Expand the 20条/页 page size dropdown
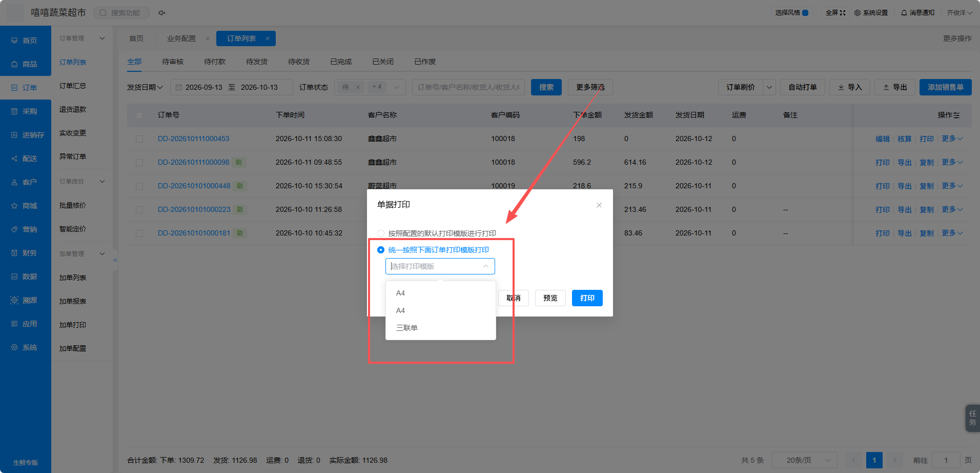Viewport: 980px width, 473px height. [804, 460]
